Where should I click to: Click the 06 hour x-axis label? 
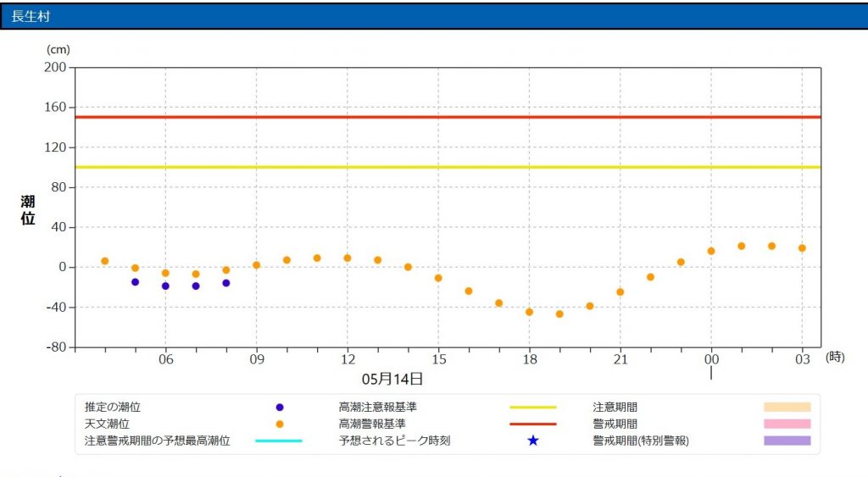(x=166, y=360)
